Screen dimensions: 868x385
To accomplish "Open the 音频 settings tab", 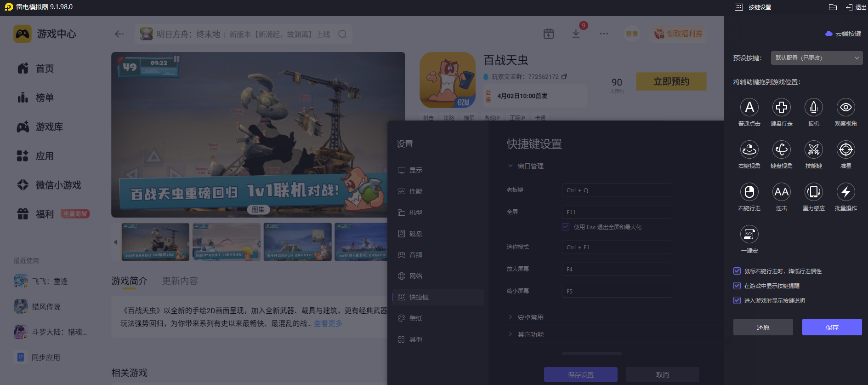I will click(x=438, y=255).
